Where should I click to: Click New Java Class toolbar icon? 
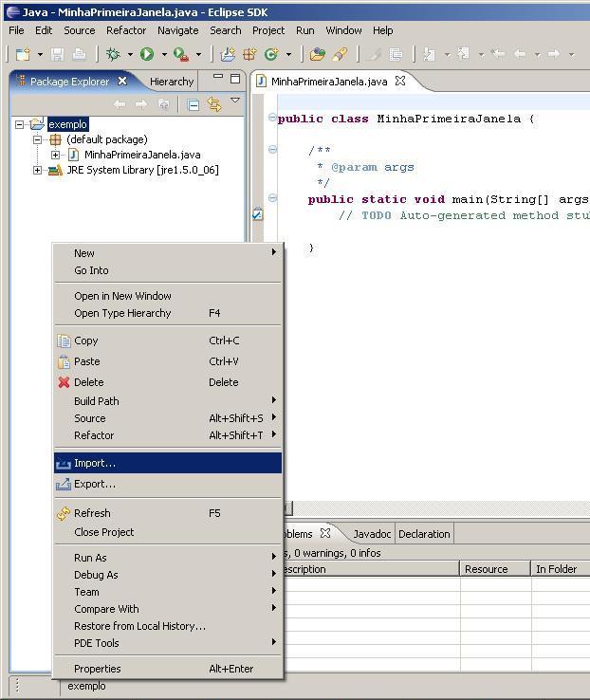point(271,54)
